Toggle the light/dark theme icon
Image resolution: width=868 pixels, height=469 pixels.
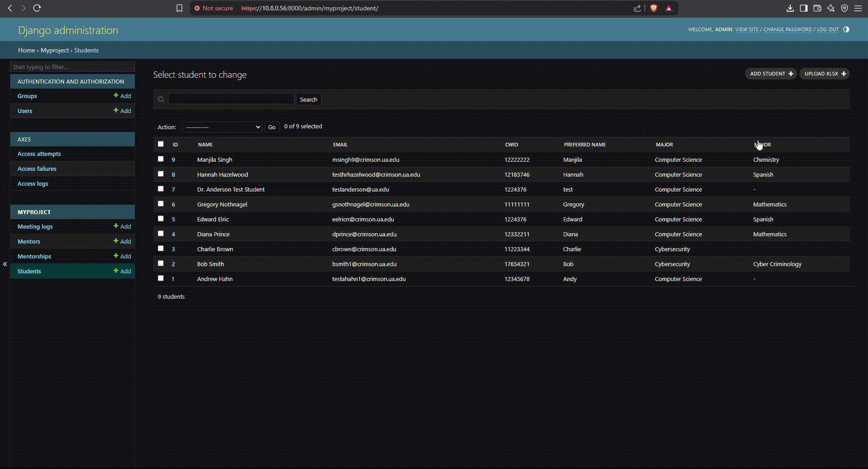(x=846, y=29)
